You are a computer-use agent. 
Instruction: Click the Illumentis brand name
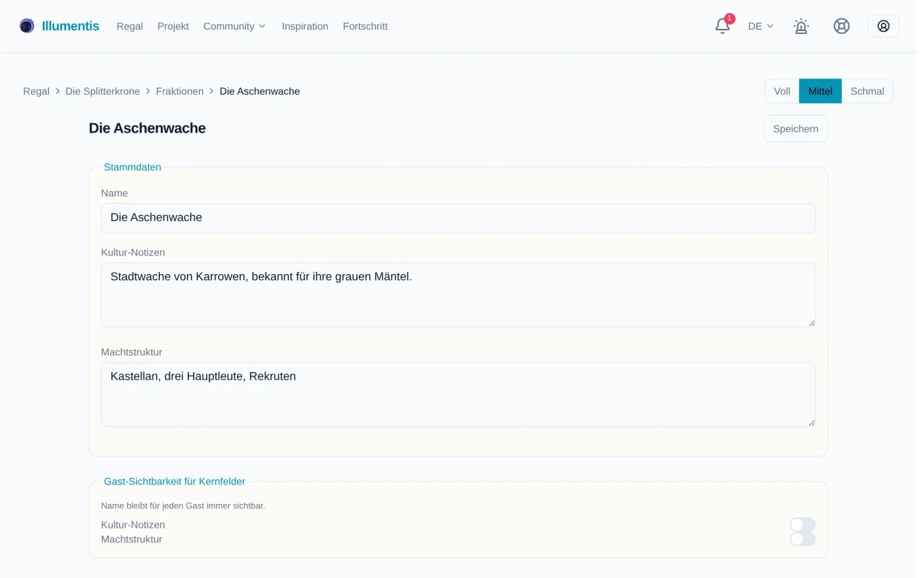[70, 26]
